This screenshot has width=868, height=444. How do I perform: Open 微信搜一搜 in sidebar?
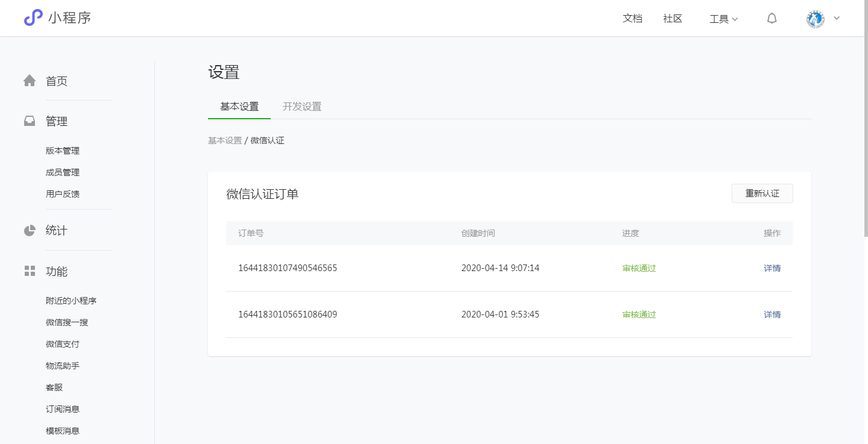pyautogui.click(x=67, y=322)
